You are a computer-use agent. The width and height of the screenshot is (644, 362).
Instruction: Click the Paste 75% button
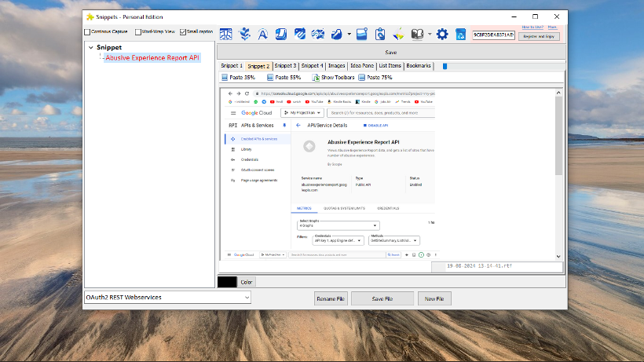tap(375, 77)
